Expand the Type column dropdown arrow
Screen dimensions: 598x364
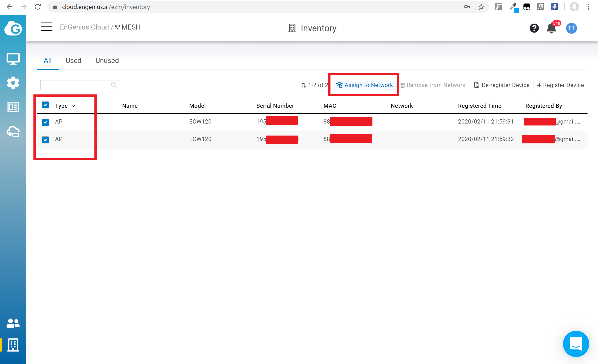[x=73, y=106]
